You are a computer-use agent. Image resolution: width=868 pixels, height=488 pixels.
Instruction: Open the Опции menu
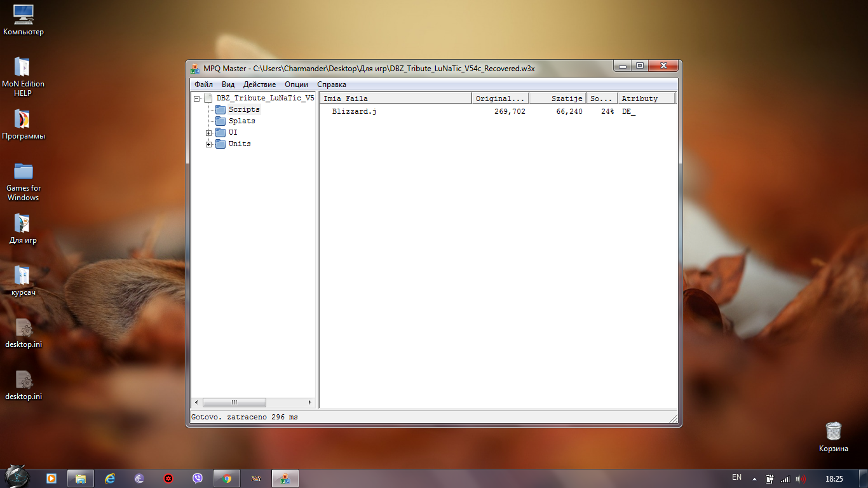pyautogui.click(x=296, y=85)
